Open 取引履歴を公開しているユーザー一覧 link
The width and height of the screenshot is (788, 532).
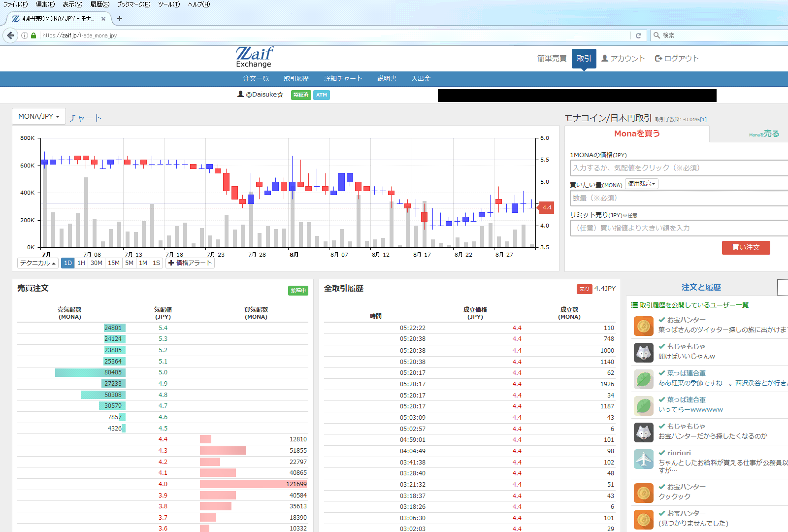coord(694,305)
